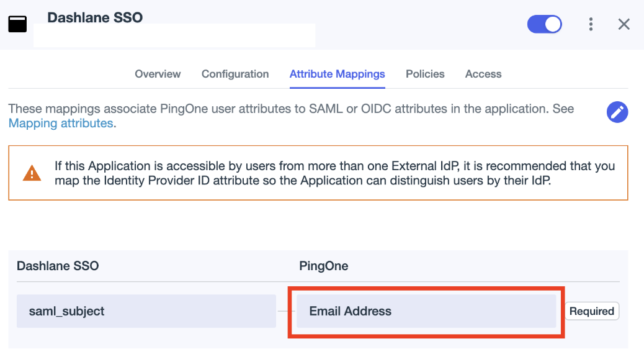
Task: Open the three-dot more options menu
Action: pyautogui.click(x=591, y=24)
